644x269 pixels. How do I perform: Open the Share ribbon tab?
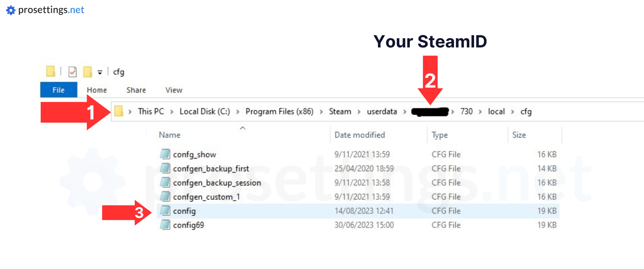pyautogui.click(x=136, y=90)
